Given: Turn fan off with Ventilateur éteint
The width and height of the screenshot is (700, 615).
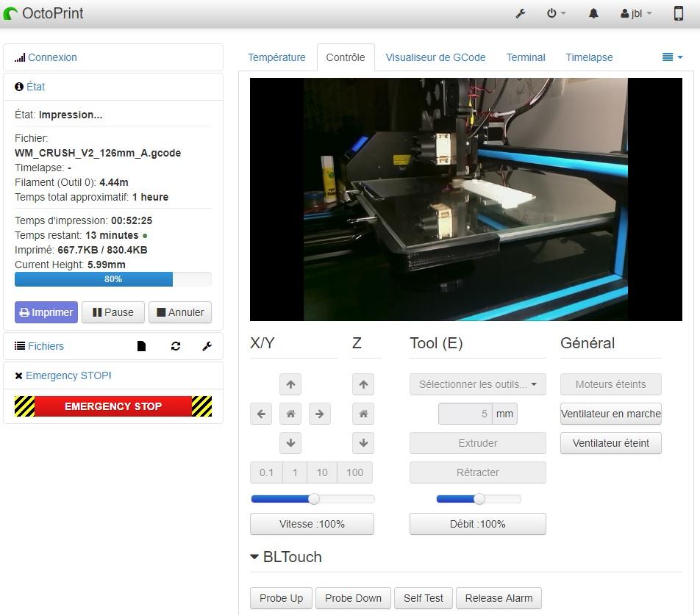Looking at the screenshot, I should pos(611,443).
